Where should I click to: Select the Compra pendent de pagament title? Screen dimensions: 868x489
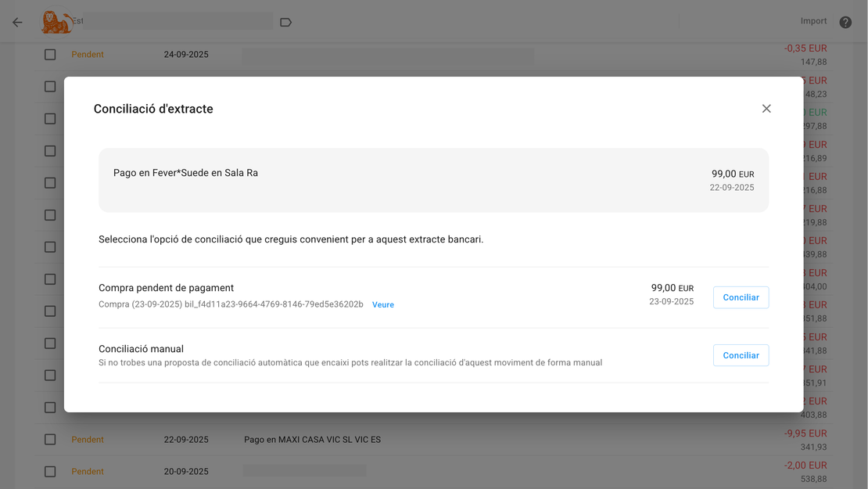point(166,288)
